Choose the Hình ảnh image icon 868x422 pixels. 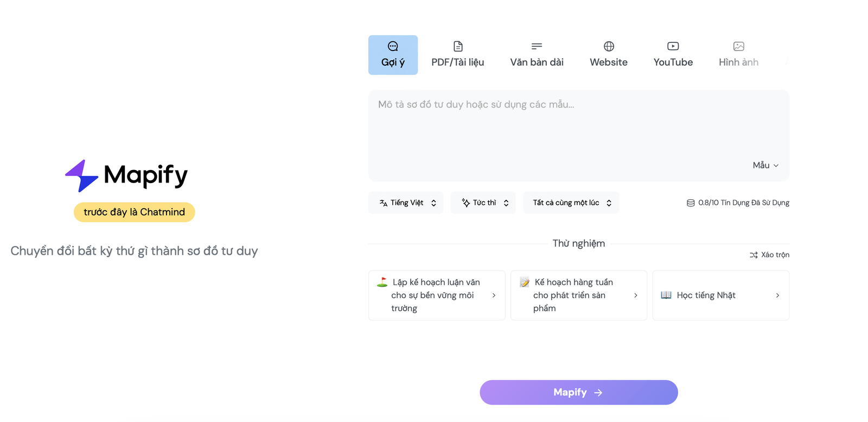click(x=738, y=46)
